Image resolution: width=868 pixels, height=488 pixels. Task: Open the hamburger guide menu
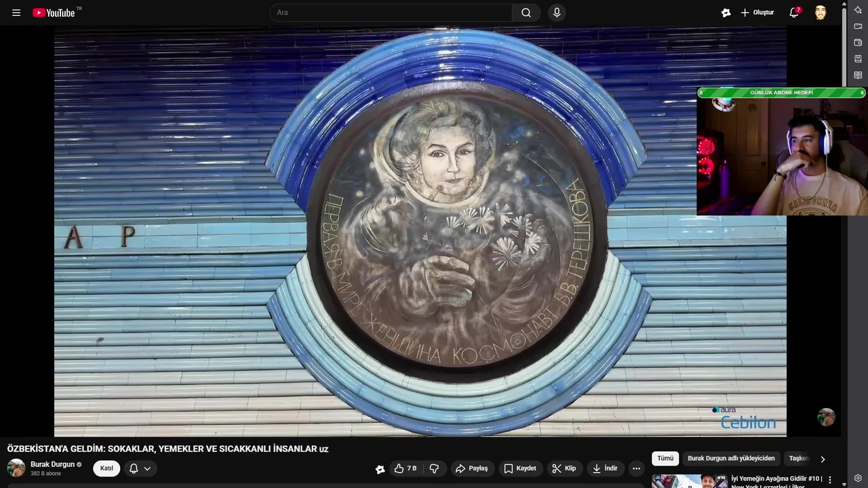(16, 13)
